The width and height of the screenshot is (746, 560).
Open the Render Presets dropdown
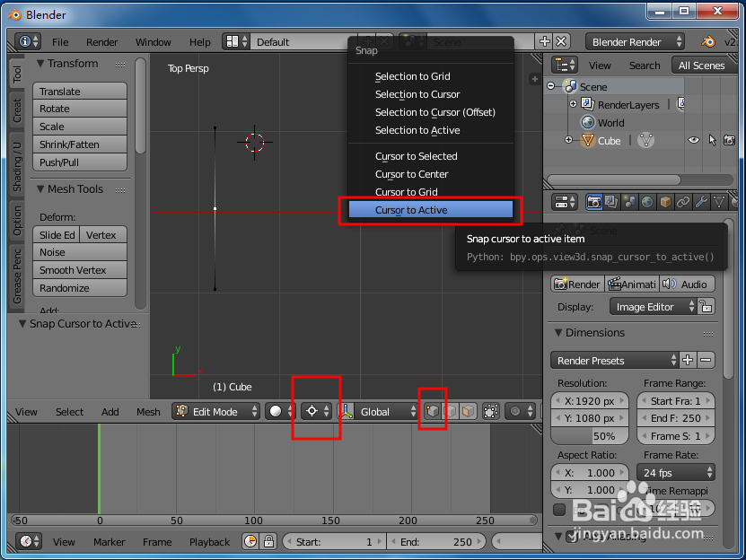pyautogui.click(x=614, y=360)
